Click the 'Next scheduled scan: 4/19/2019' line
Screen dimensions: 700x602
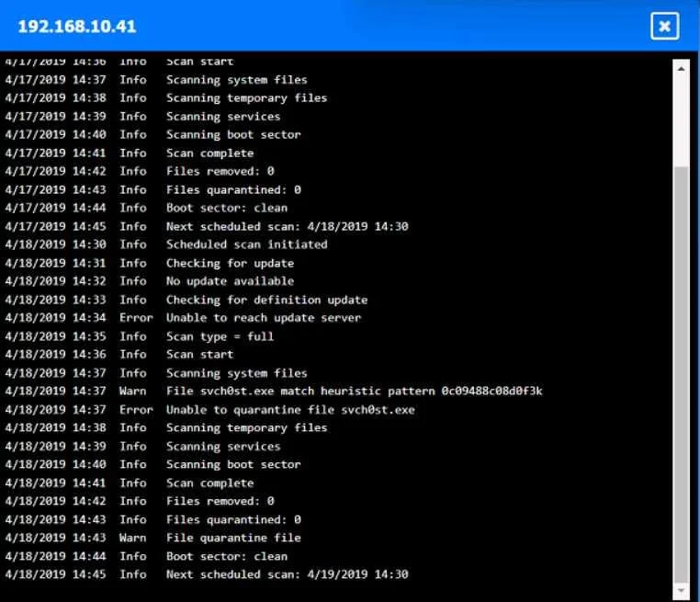click(x=207, y=574)
